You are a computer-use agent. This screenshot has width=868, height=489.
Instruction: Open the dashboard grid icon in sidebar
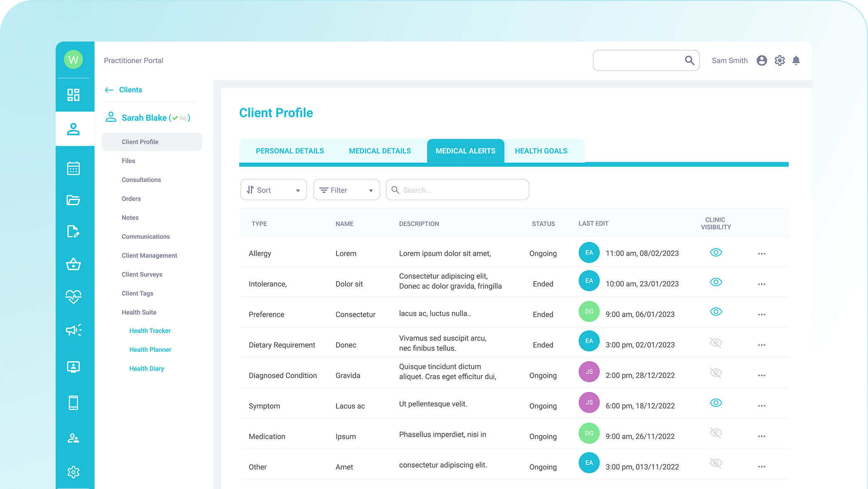point(73,95)
